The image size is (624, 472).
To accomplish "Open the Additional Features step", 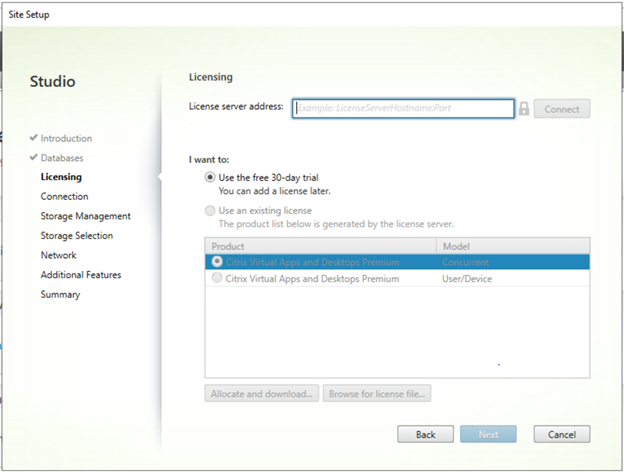I will 80,275.
